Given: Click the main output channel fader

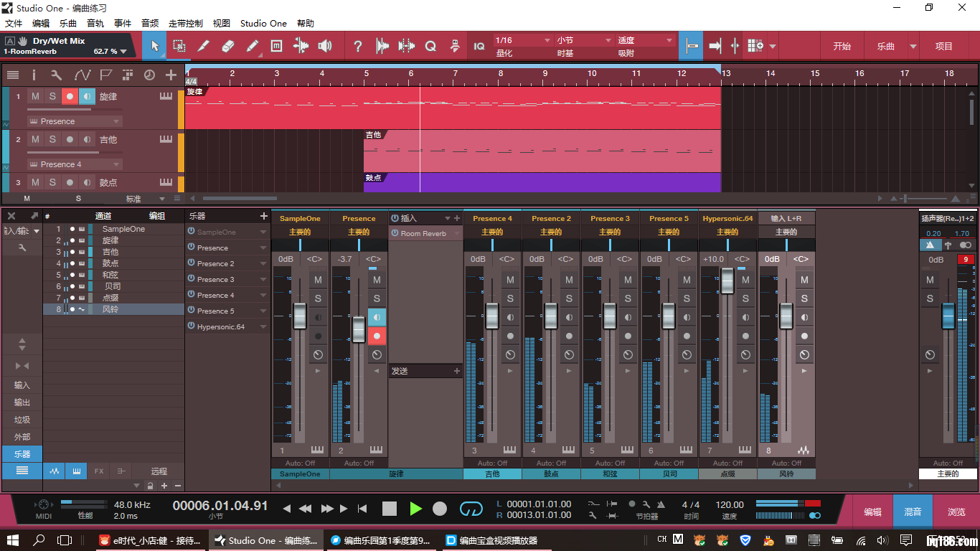Looking at the screenshot, I should 948,316.
